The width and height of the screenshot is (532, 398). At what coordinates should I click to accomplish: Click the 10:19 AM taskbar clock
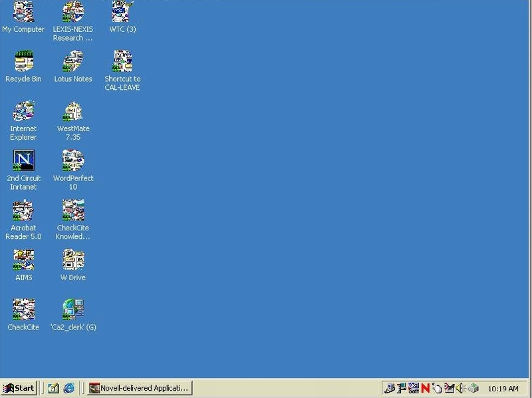pos(503,389)
